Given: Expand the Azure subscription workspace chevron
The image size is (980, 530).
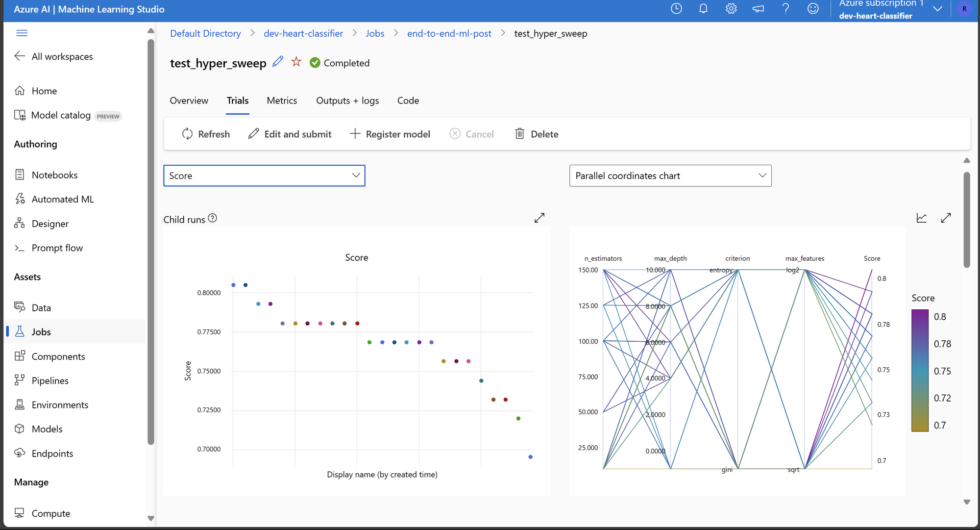Looking at the screenshot, I should [937, 9].
